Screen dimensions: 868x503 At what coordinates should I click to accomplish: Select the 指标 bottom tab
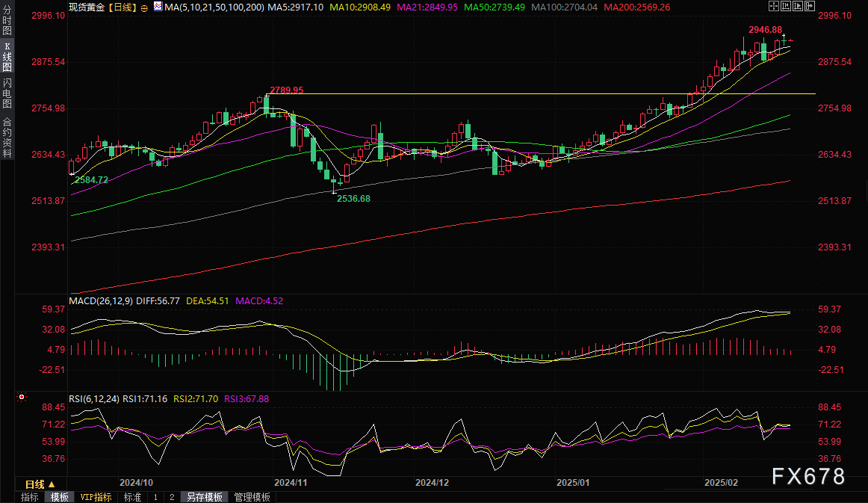tap(30, 497)
